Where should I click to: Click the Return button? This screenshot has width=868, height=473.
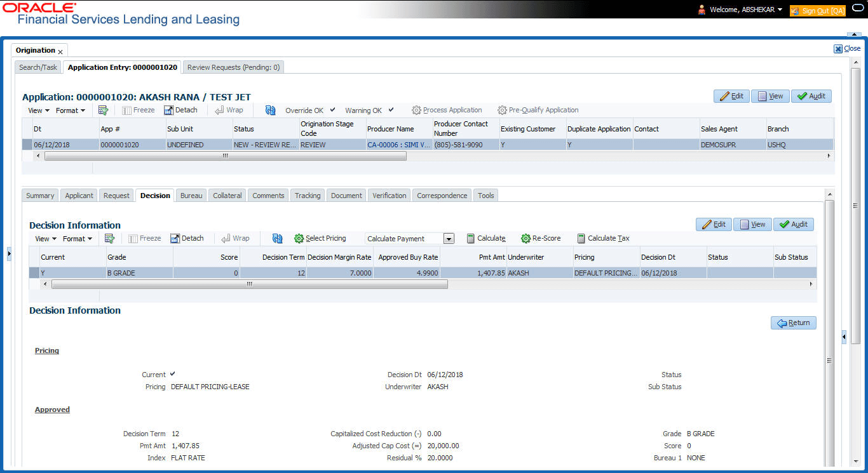pyautogui.click(x=794, y=323)
